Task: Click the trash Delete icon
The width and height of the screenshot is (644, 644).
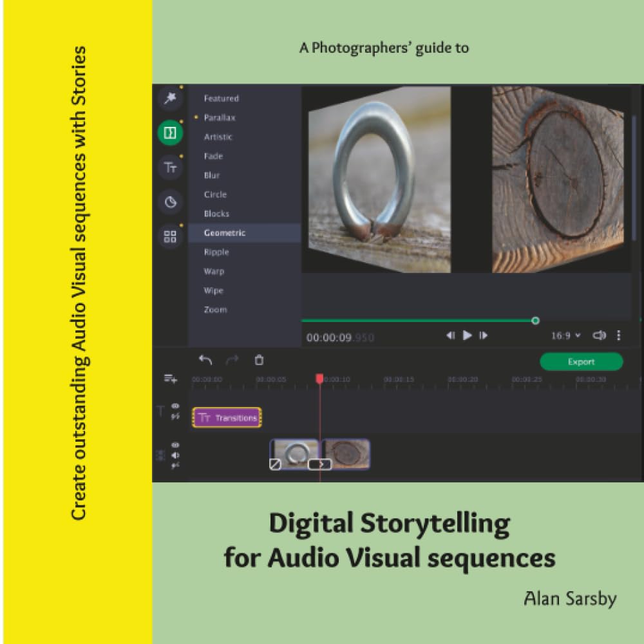Action: [259, 360]
